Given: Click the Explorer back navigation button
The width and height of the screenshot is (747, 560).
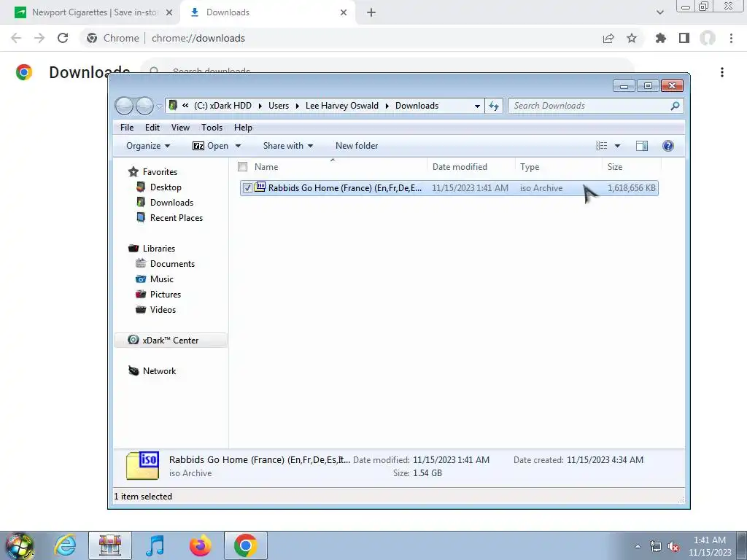Looking at the screenshot, I should [124, 106].
